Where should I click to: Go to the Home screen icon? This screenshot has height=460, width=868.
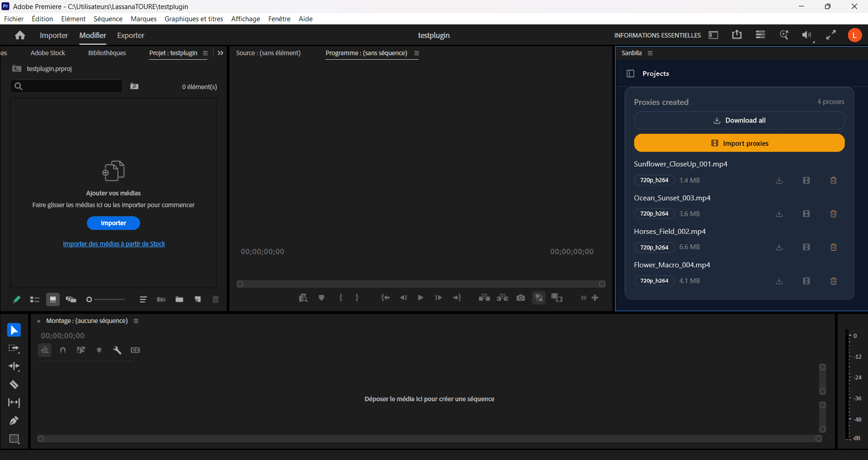point(20,35)
